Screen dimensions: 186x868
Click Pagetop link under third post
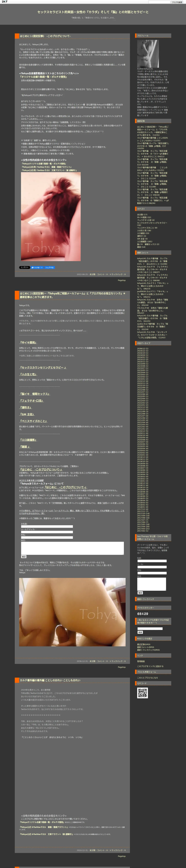(x=122, y=856)
